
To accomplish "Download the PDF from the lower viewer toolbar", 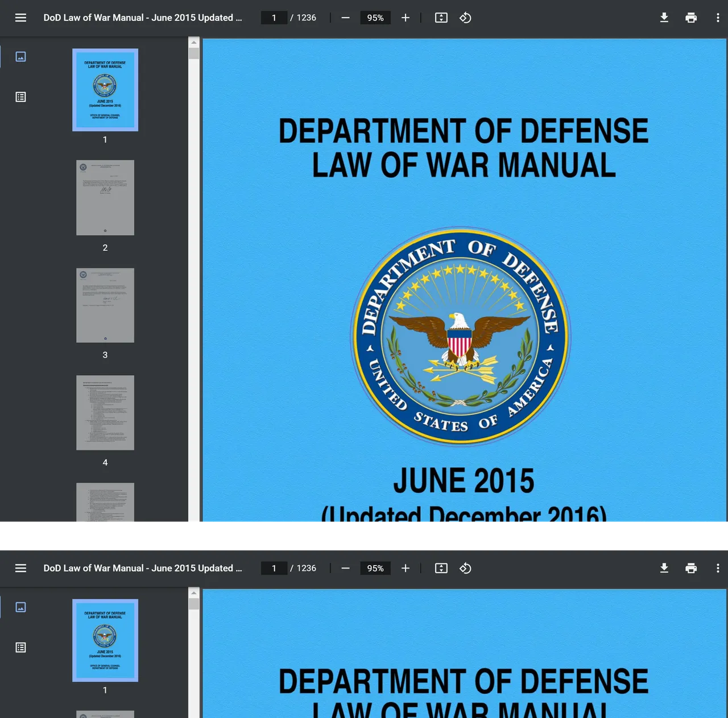I will pos(664,568).
